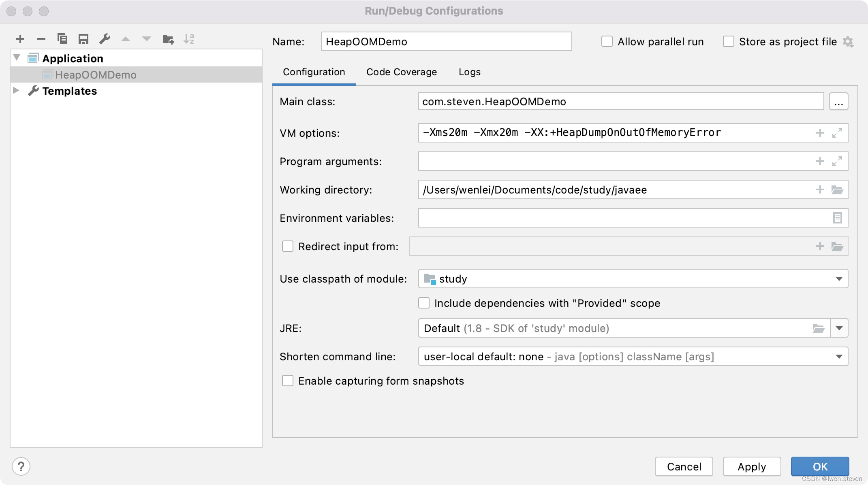Click the copy configuration icon
Screen dimensions: 868x485
click(62, 39)
